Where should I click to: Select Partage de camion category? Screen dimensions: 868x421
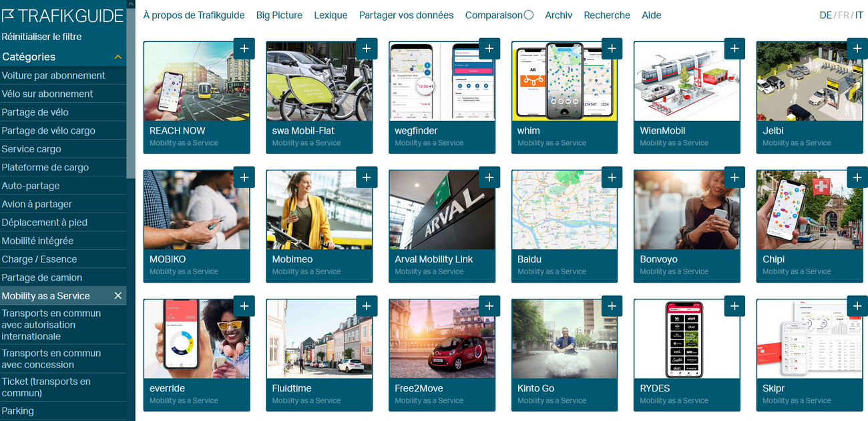tap(63, 277)
